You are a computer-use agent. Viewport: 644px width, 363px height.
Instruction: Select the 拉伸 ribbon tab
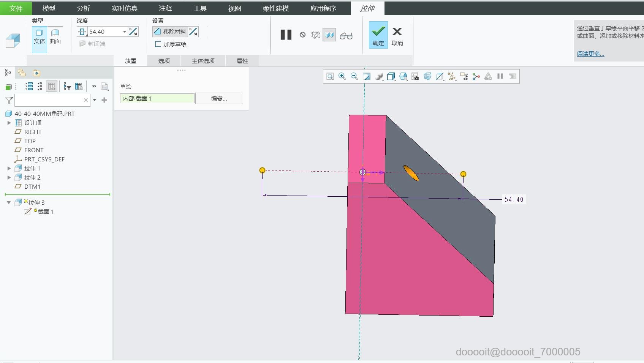tap(367, 8)
